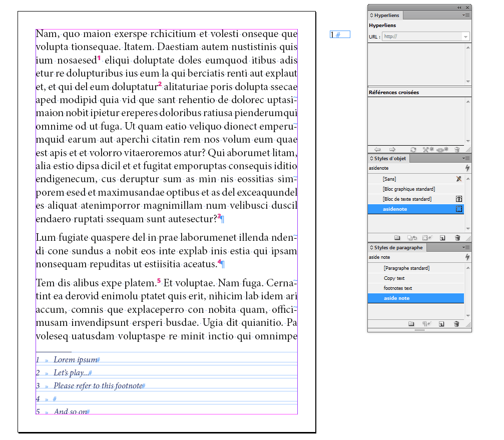
Task: Go to next hyperlink with right arrow icon
Action: click(x=392, y=149)
